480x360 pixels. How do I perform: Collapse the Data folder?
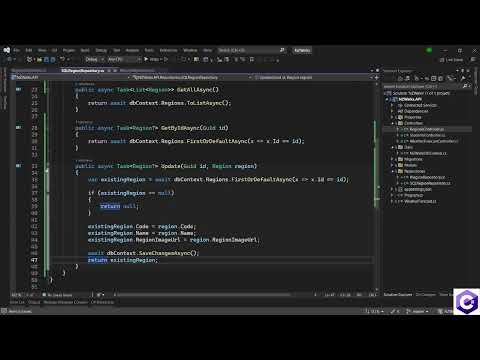coord(392,147)
